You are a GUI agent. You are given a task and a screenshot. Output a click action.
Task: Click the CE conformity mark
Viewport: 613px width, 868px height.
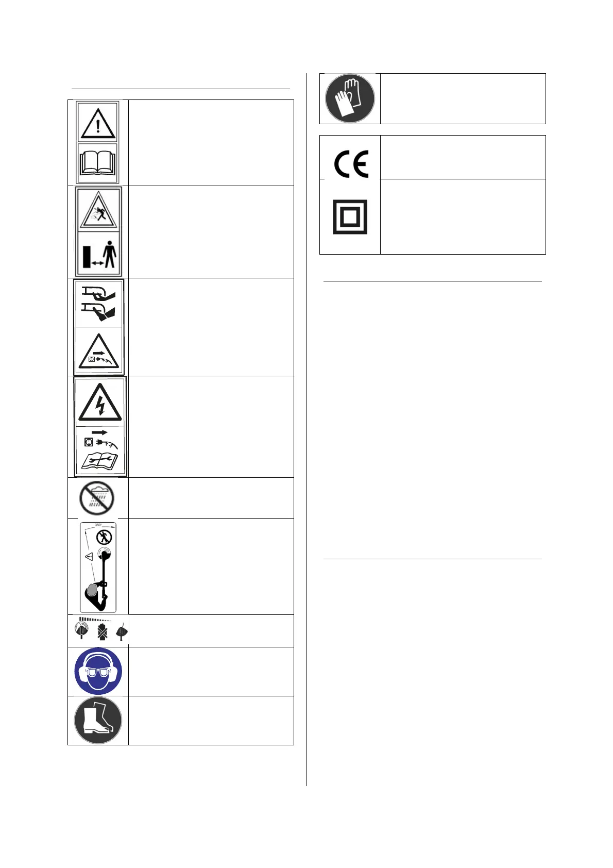351,164
